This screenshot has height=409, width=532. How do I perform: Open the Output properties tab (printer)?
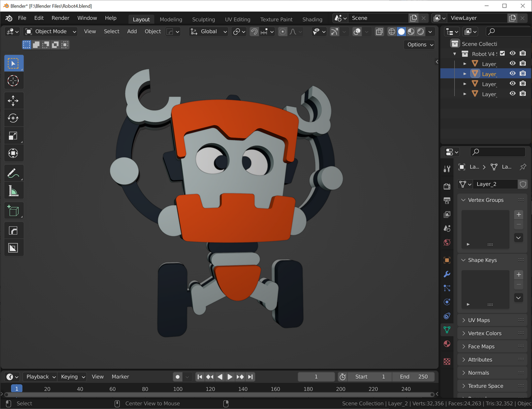pos(447,201)
